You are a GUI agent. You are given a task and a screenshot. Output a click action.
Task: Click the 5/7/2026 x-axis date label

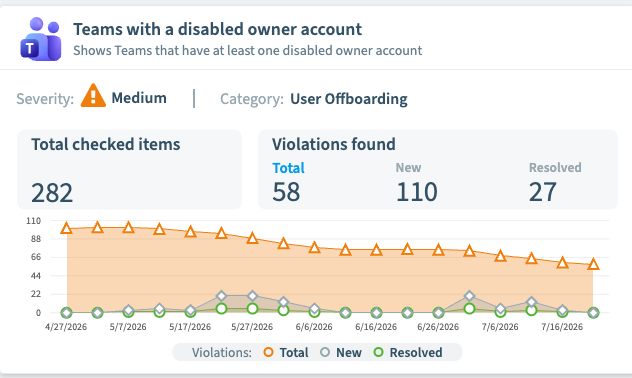tap(128, 327)
